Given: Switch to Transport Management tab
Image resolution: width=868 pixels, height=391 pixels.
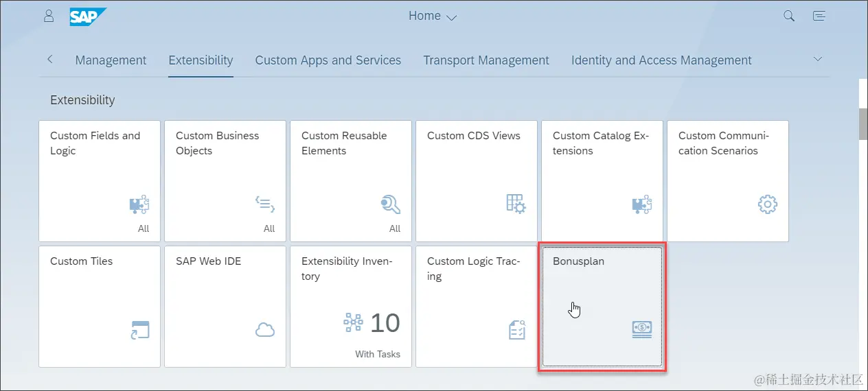Looking at the screenshot, I should coord(486,60).
